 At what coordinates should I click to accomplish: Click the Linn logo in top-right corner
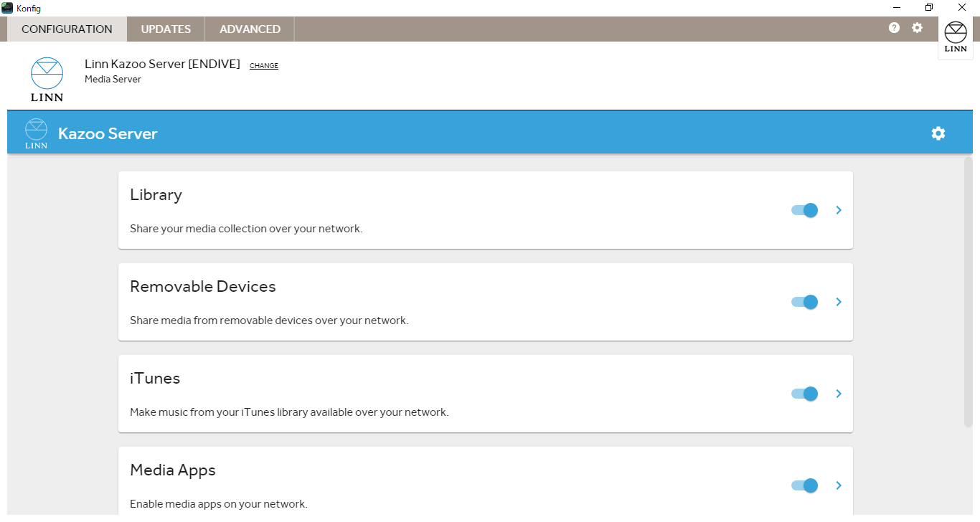[956, 38]
